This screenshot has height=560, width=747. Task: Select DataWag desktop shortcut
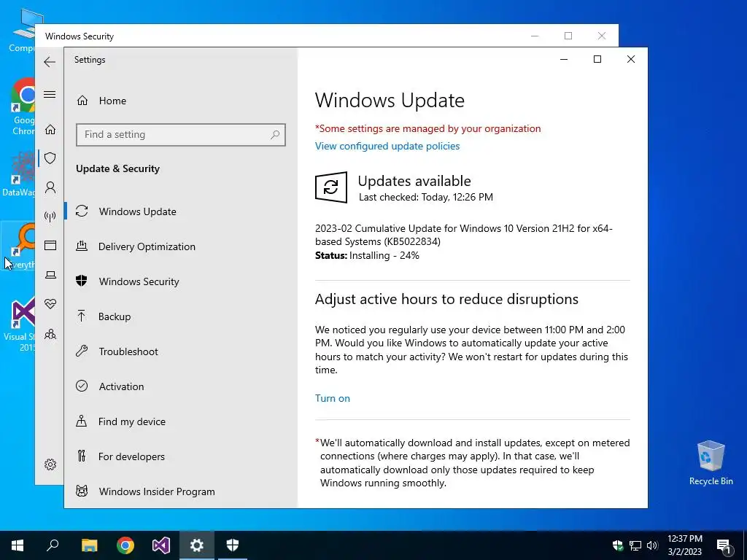[x=19, y=174]
